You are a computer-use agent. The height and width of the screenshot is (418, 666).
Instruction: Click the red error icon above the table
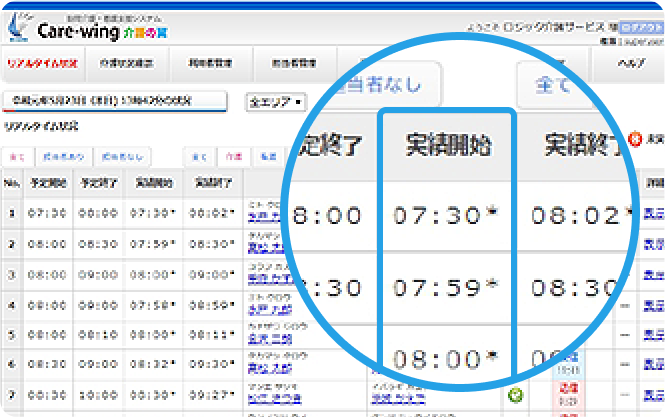[635, 139]
